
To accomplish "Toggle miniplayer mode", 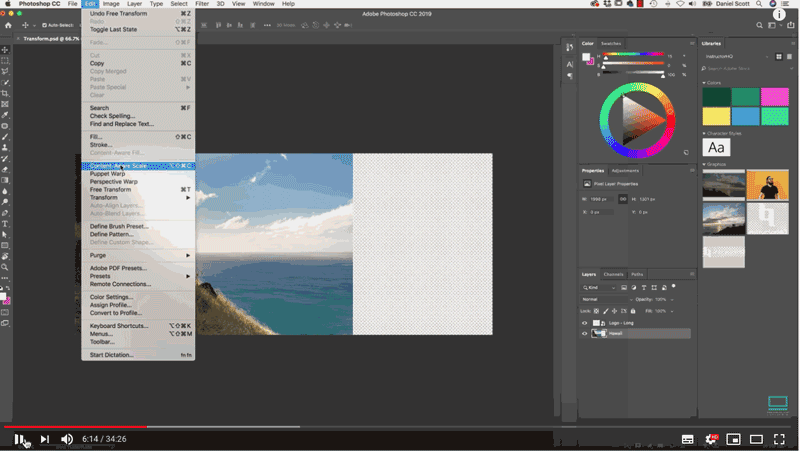I will tap(733, 439).
